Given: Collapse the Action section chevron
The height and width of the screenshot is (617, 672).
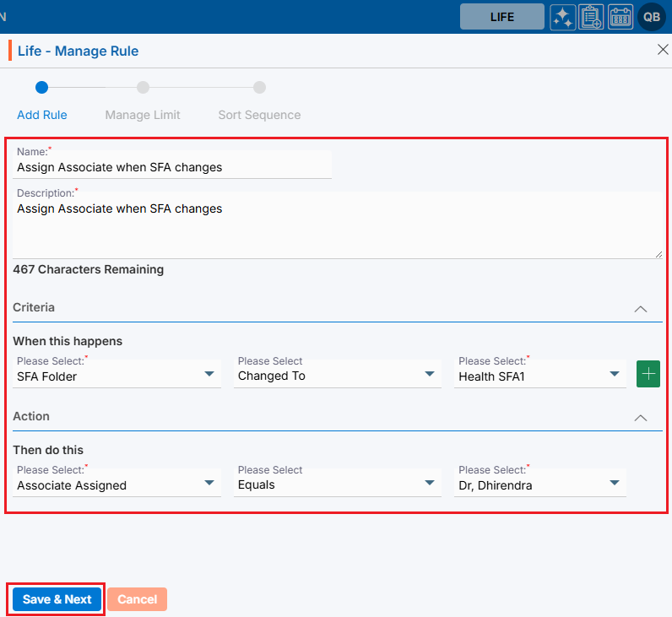Looking at the screenshot, I should (641, 418).
